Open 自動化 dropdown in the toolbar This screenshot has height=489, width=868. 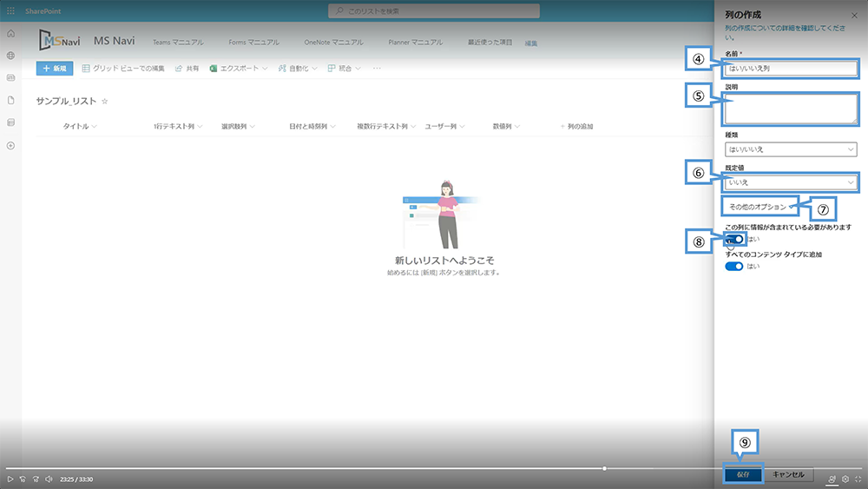tap(298, 68)
